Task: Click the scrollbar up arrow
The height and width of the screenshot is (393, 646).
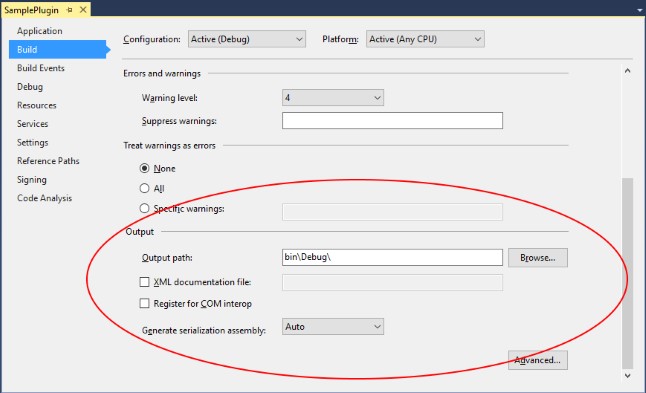Action: click(627, 71)
